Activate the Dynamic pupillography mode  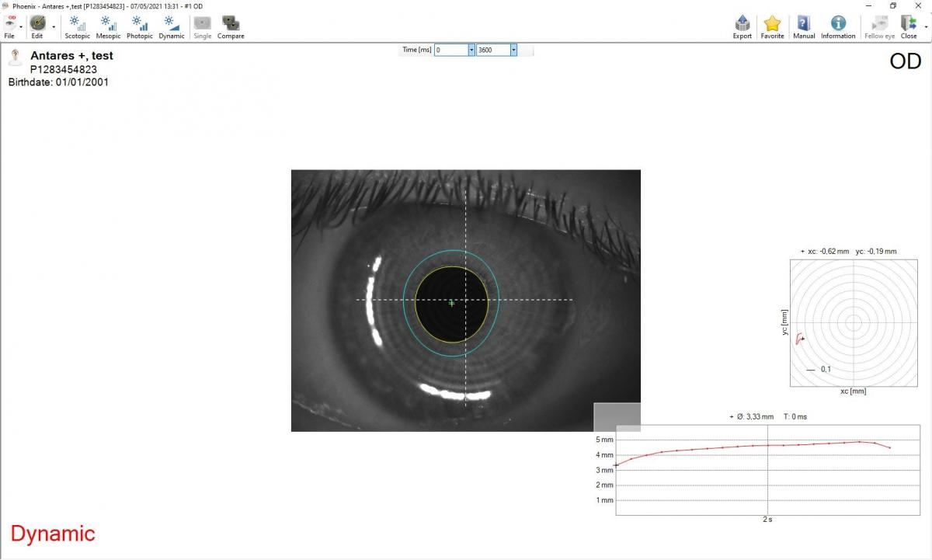click(x=172, y=27)
